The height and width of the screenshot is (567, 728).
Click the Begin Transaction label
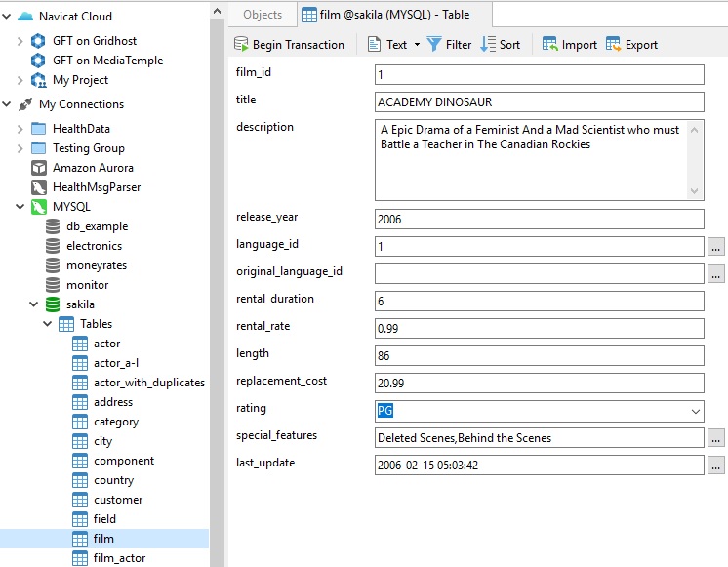click(x=299, y=45)
